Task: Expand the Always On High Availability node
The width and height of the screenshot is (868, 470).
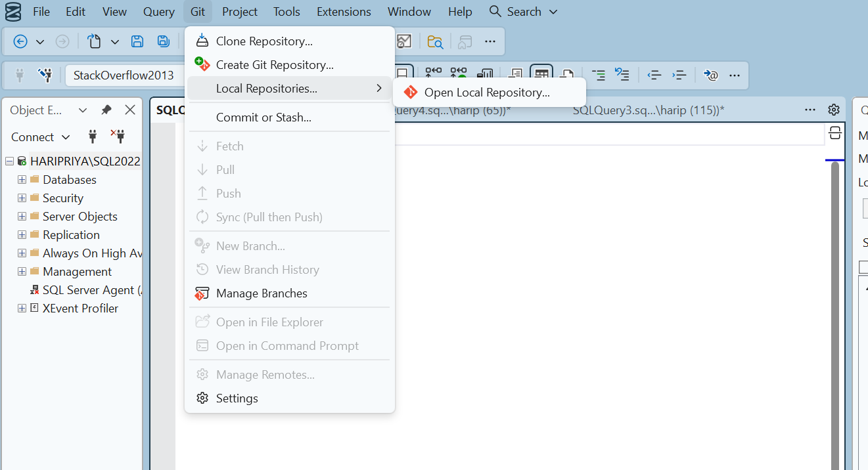Action: pos(22,253)
